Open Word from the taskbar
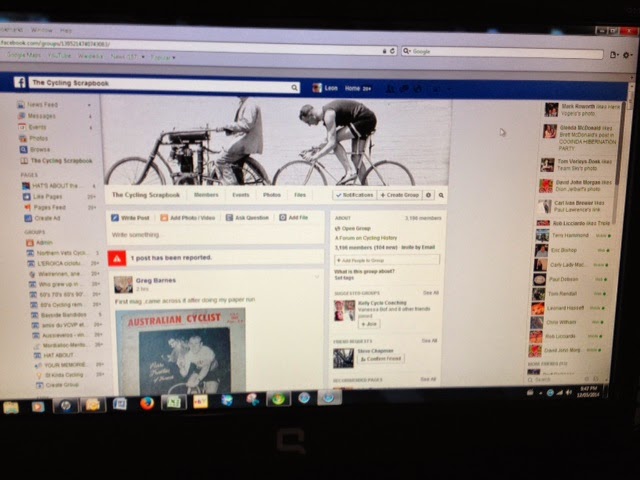This screenshot has width=640, height=480. point(120,404)
